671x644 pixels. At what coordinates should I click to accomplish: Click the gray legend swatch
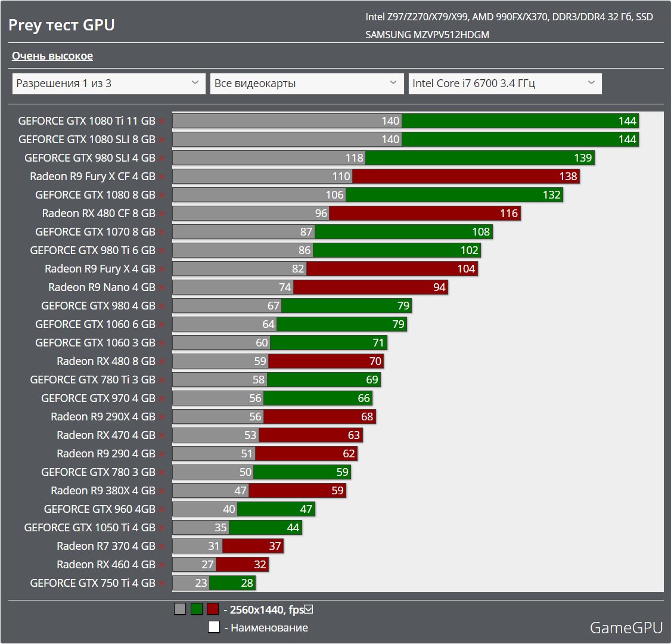[180, 609]
